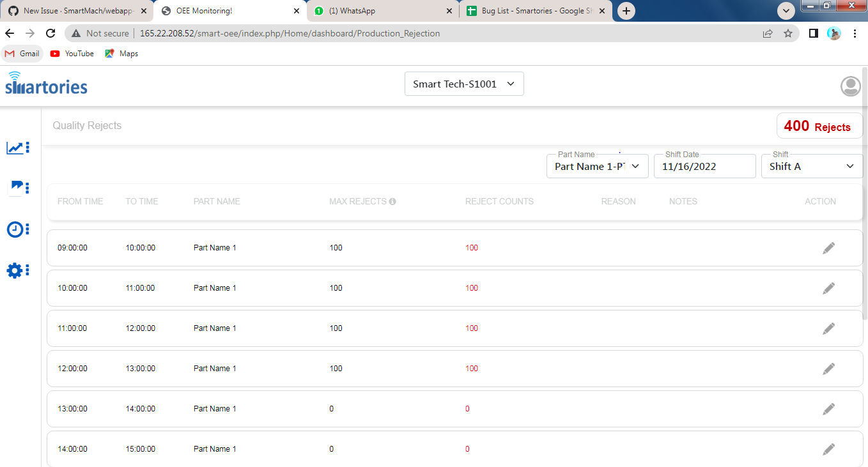Open the analytics chart sidebar menu
Screen dimensions: 868x467
[x=18, y=148]
